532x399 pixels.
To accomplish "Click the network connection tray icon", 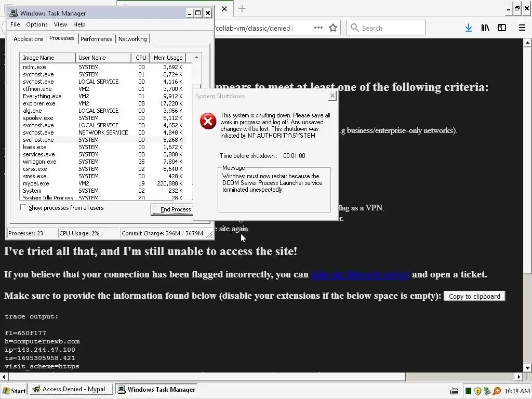I will pyautogui.click(x=487, y=391).
